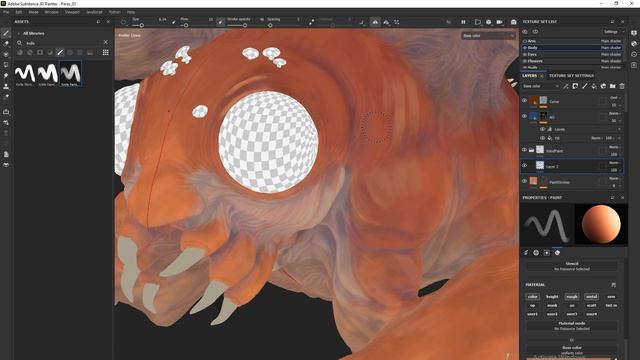The width and height of the screenshot is (640, 360).
Task: Click the Stencil resource selector button
Action: [x=571, y=267]
